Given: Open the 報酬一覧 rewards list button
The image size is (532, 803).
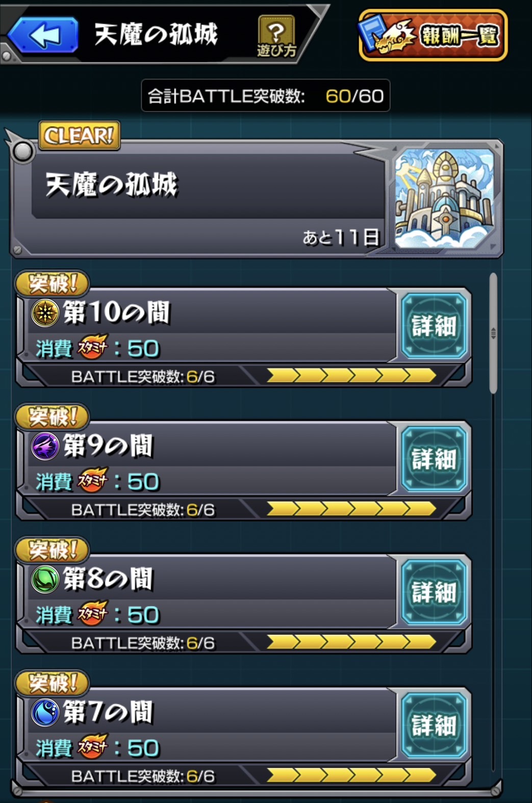Looking at the screenshot, I should (x=433, y=35).
